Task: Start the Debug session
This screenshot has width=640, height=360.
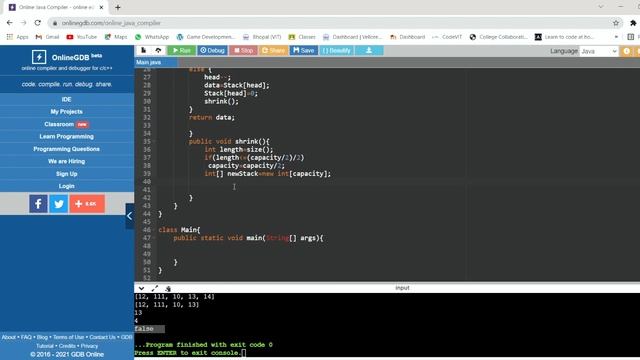Action: [212, 50]
